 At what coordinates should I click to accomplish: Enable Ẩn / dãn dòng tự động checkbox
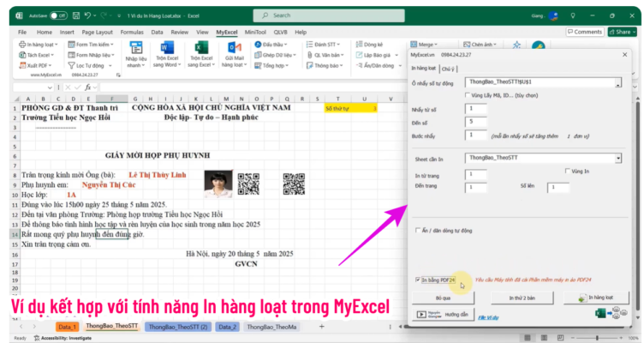(417, 230)
